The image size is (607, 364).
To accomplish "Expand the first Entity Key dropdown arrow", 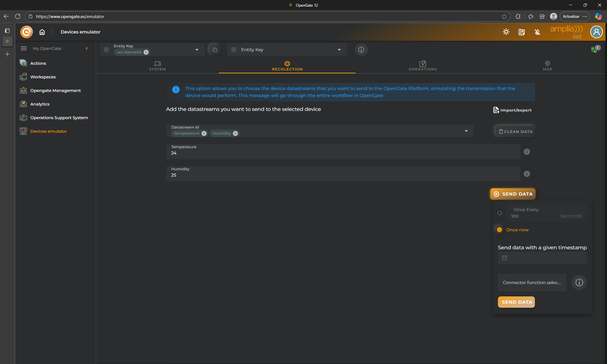I will pyautogui.click(x=197, y=50).
